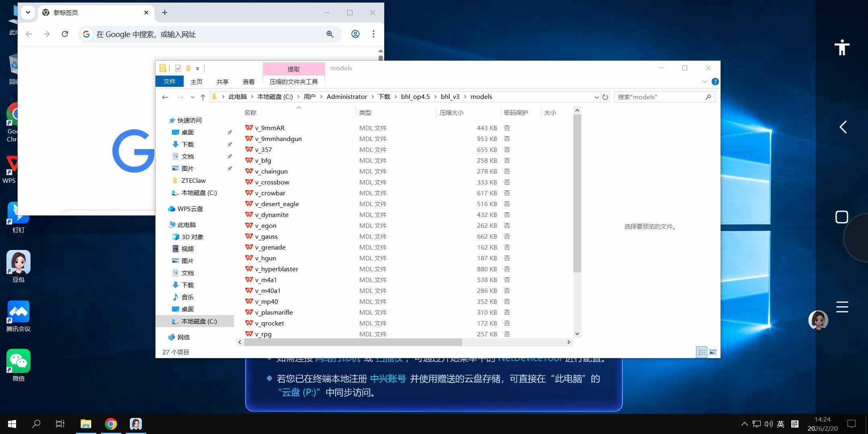Click the 中兴账号 link
Screen dimensions: 868x434
pos(388,379)
